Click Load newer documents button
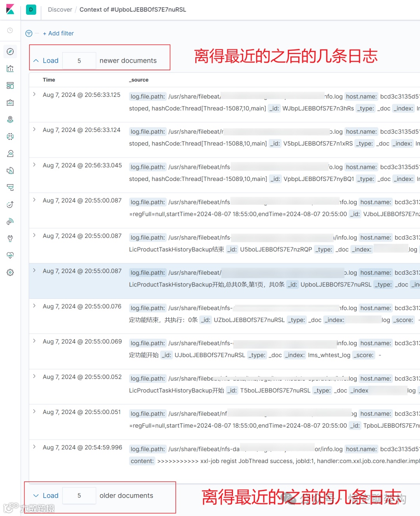The width and height of the screenshot is (420, 516). (46, 60)
